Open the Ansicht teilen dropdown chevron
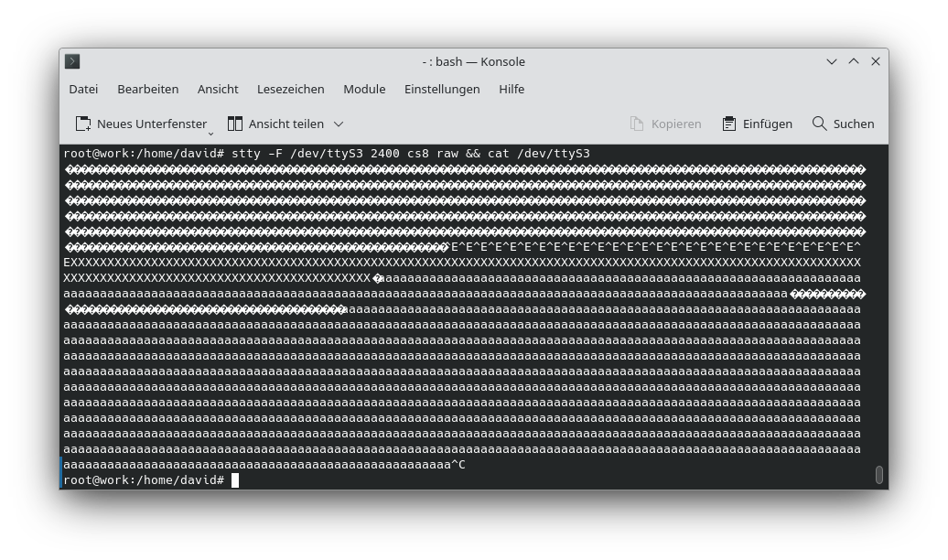The height and width of the screenshot is (560, 948). pyautogui.click(x=338, y=124)
